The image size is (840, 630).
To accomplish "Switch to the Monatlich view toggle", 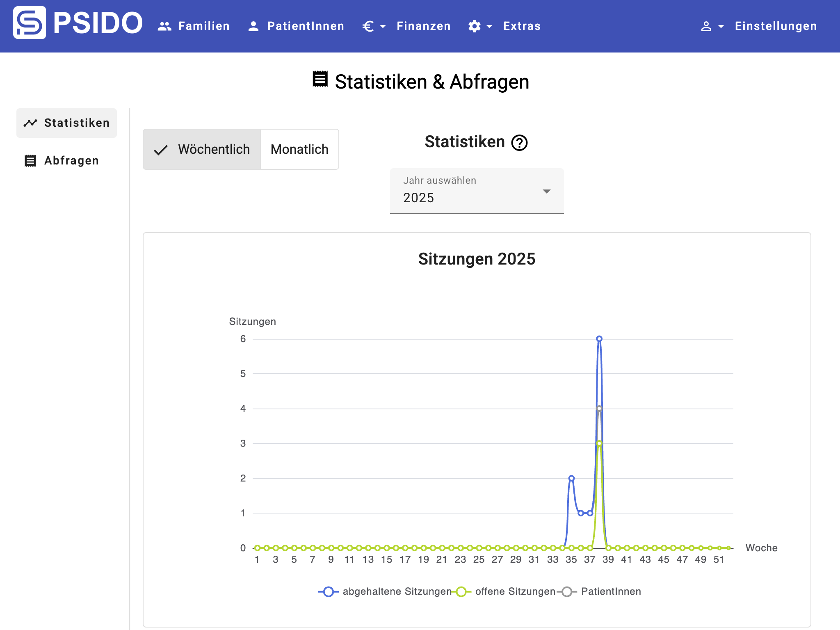I will click(x=299, y=149).
